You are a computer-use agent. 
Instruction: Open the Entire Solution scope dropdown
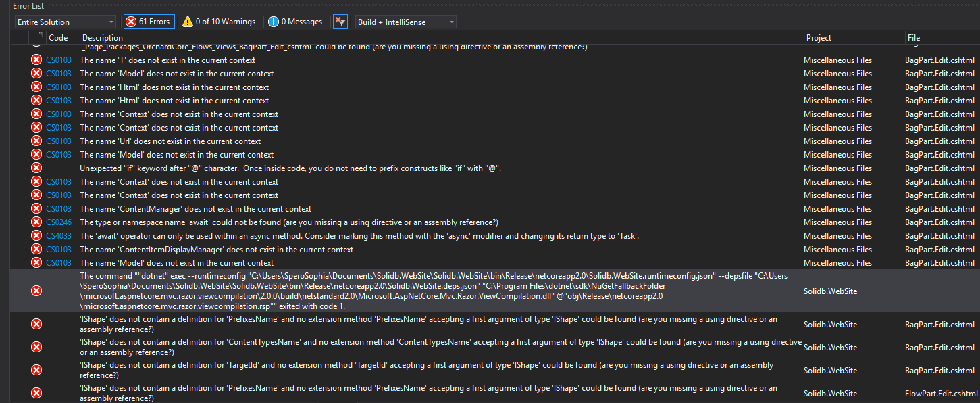coord(66,22)
